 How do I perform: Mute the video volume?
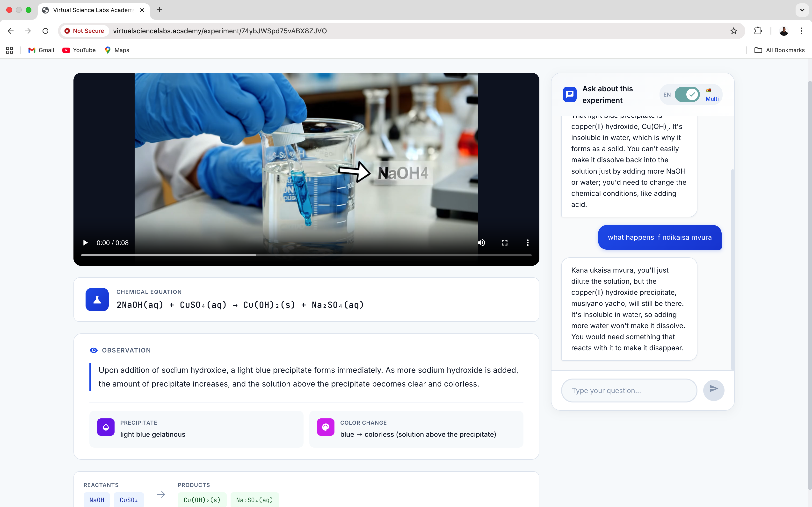[x=481, y=242]
